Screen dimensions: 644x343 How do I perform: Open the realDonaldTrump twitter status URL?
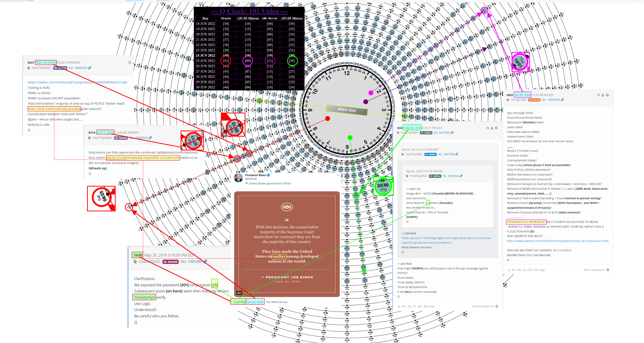click(77, 82)
